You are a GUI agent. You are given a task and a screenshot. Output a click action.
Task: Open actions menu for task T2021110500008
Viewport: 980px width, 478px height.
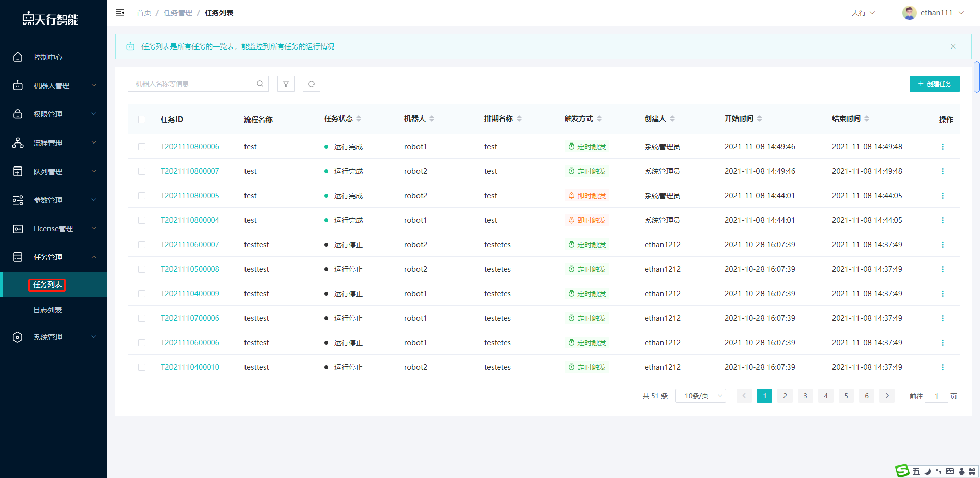point(943,269)
